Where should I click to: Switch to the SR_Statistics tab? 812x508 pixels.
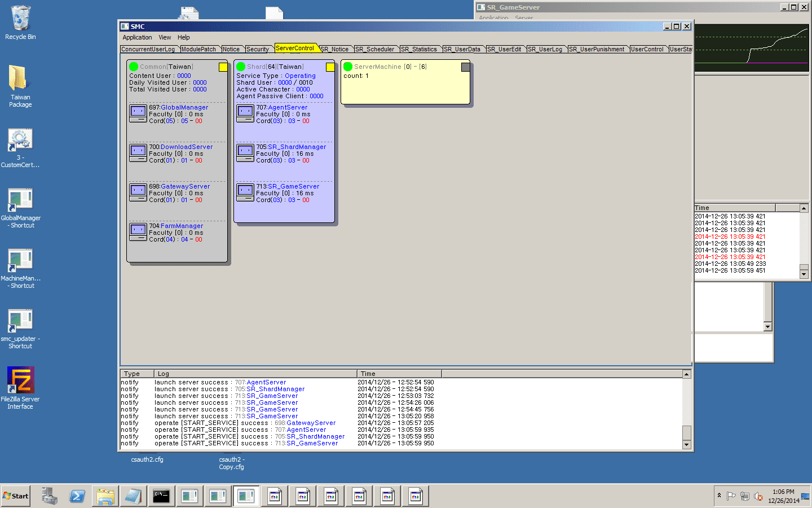(419, 49)
